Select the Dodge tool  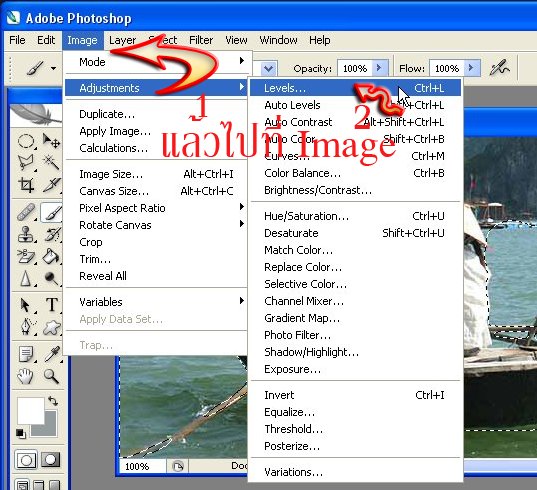coord(51,278)
